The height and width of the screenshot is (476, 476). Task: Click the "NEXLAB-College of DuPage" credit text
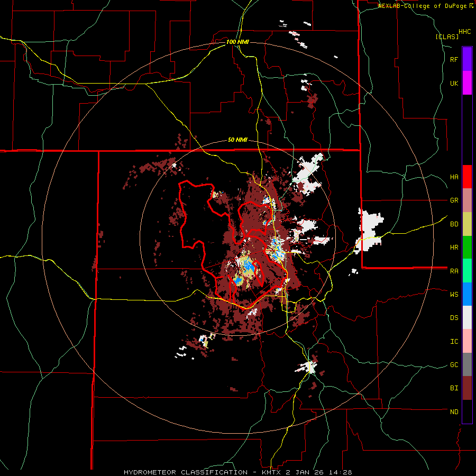click(422, 6)
